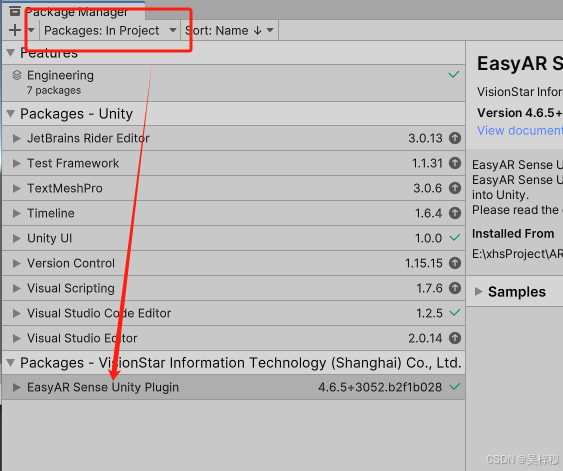Click update arrow icon for Test Framework
The image size is (563, 471).
455,163
